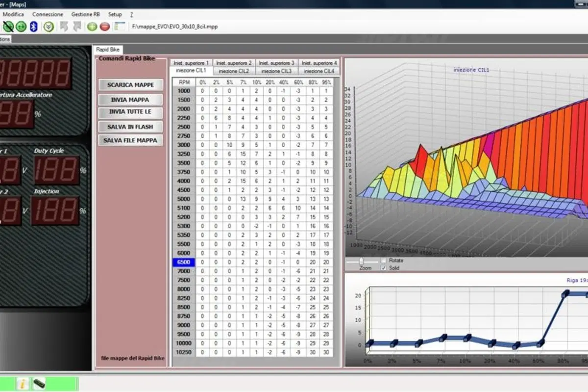Click the file path EVO_30x10_8cil.mpp text
The height and width of the screenshot is (392, 588).
[x=175, y=26]
